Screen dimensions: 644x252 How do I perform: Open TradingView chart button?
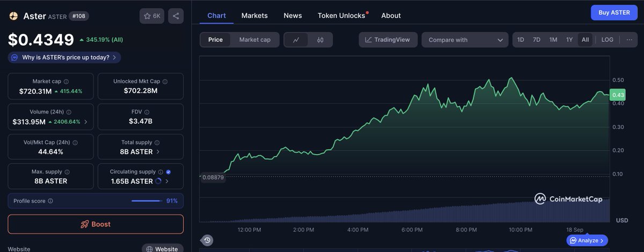coord(388,40)
